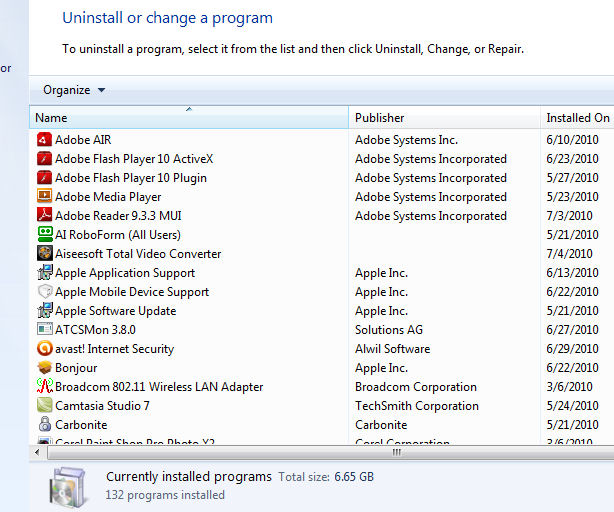The width and height of the screenshot is (614, 512).
Task: Click the AI RoboForm icon
Action: click(45, 234)
